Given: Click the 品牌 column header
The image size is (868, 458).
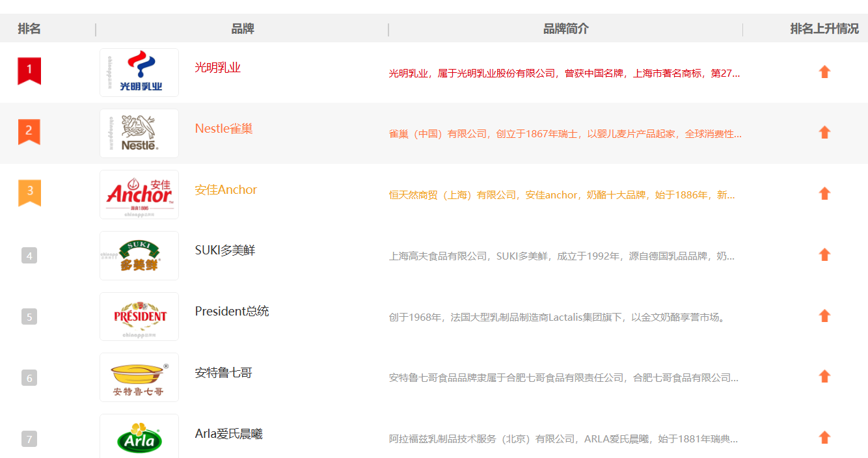Looking at the screenshot, I should 243,29.
